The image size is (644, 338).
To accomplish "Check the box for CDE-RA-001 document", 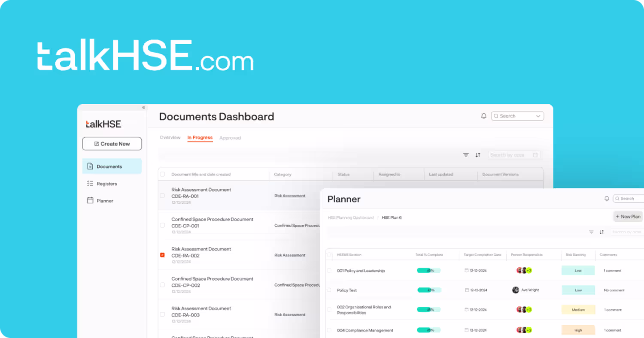I will (162, 196).
